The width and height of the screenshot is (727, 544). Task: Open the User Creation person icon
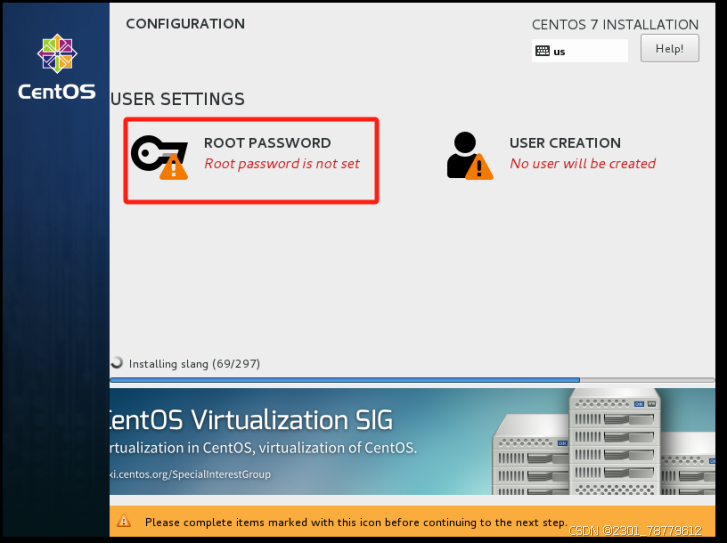(x=469, y=156)
